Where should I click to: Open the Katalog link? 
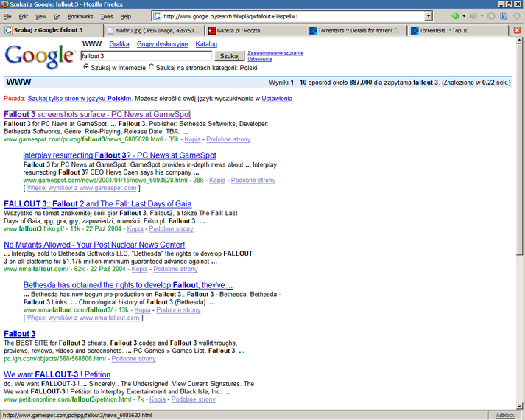(206, 44)
